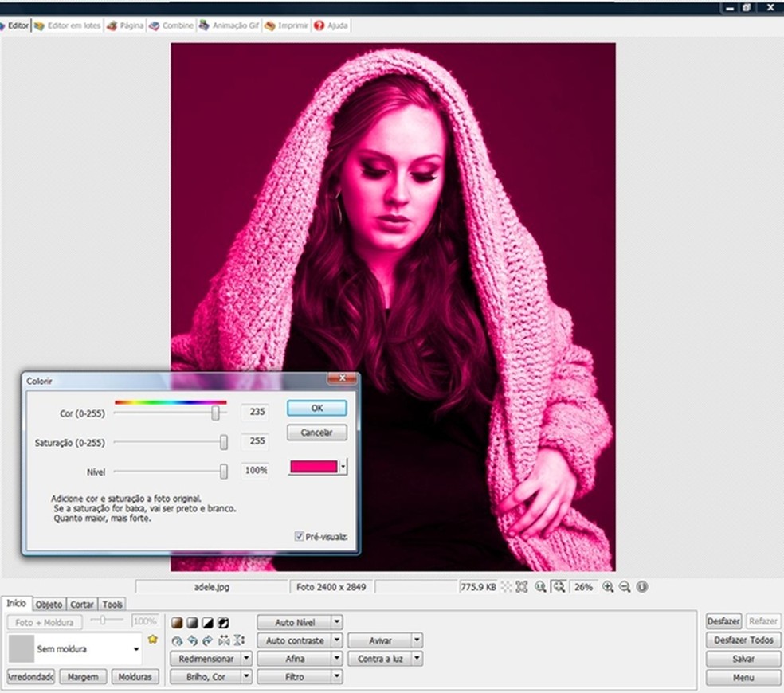Click the pink color swatch
This screenshot has width=784, height=693.
point(313,467)
